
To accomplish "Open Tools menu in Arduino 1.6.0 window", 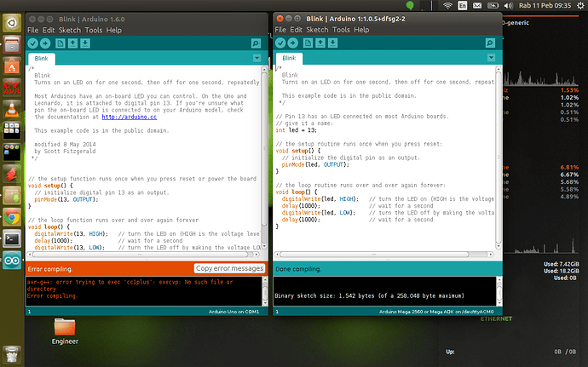I will pyautogui.click(x=94, y=30).
